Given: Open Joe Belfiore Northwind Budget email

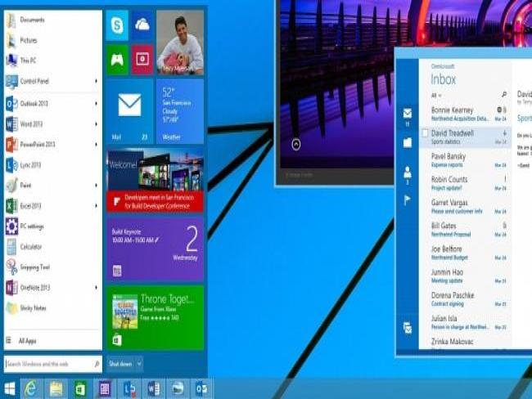Looking at the screenshot, I should [465, 253].
